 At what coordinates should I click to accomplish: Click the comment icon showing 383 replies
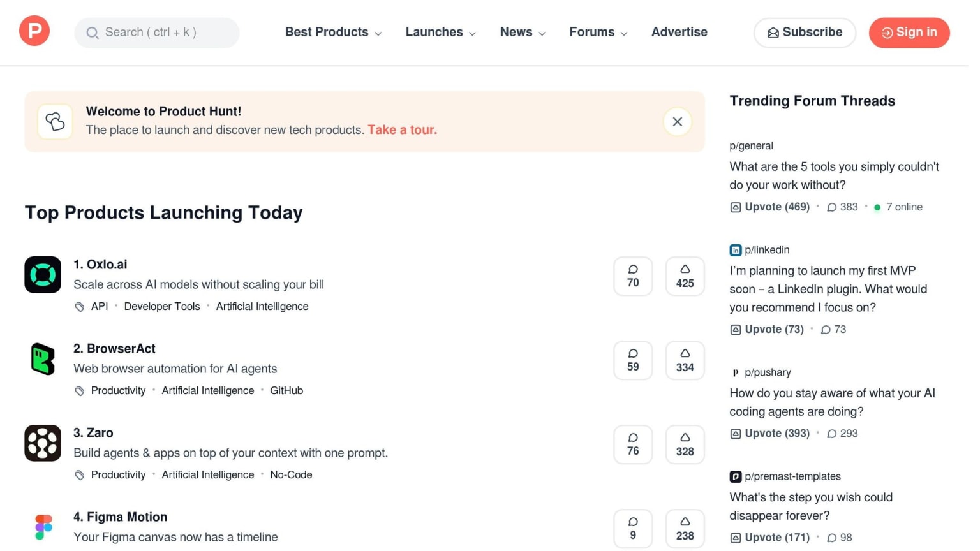(832, 207)
